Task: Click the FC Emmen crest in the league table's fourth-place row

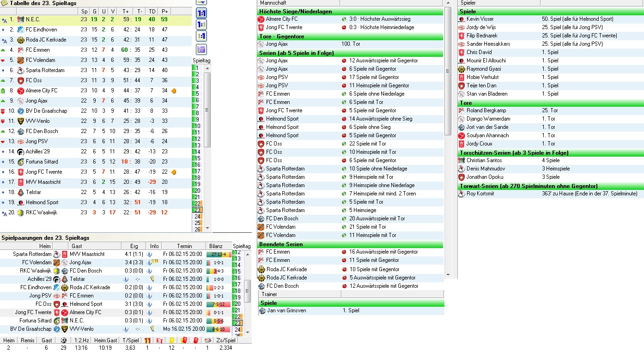Action: tap(20, 50)
